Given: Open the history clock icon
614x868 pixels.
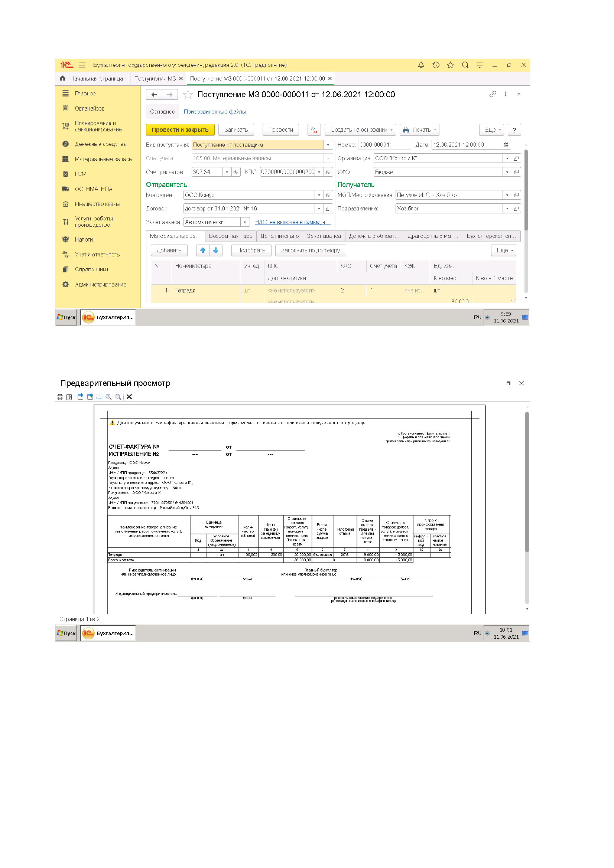Looking at the screenshot, I should [436, 65].
